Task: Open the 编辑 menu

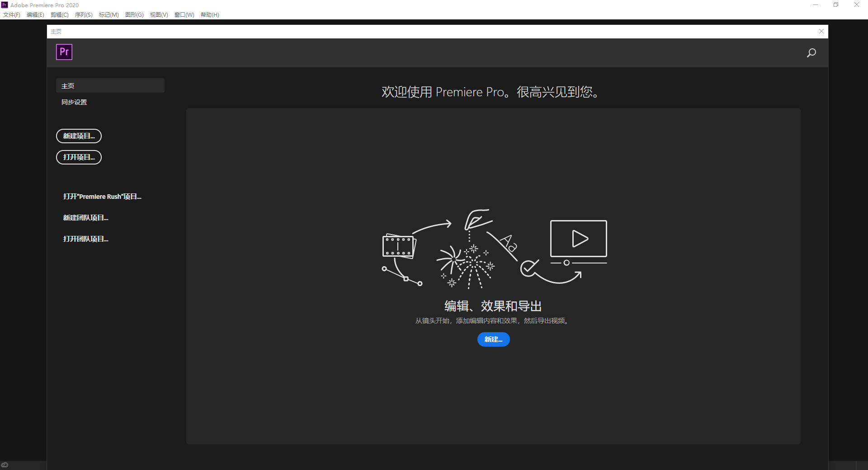Action: 35,14
